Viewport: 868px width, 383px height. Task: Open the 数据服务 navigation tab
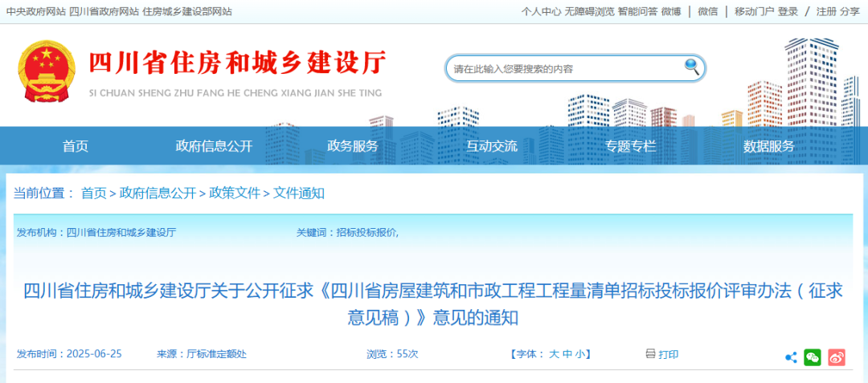pos(769,146)
